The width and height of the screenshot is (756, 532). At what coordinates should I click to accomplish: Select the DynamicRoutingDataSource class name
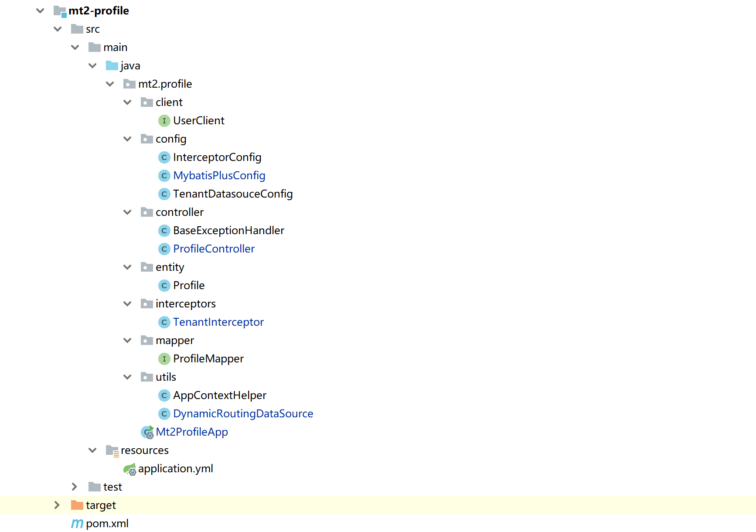click(x=243, y=413)
